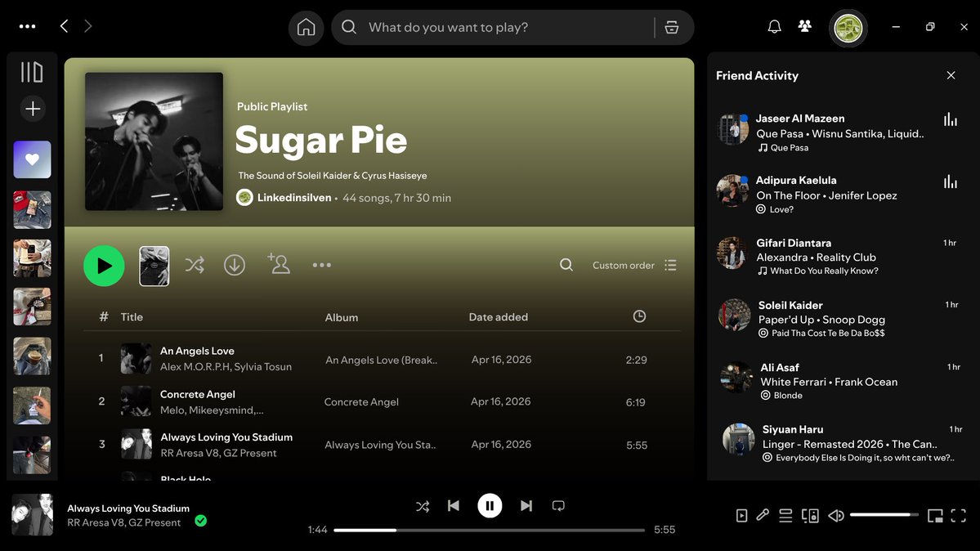Skip to the next track
The image size is (980, 551).
pyautogui.click(x=526, y=506)
